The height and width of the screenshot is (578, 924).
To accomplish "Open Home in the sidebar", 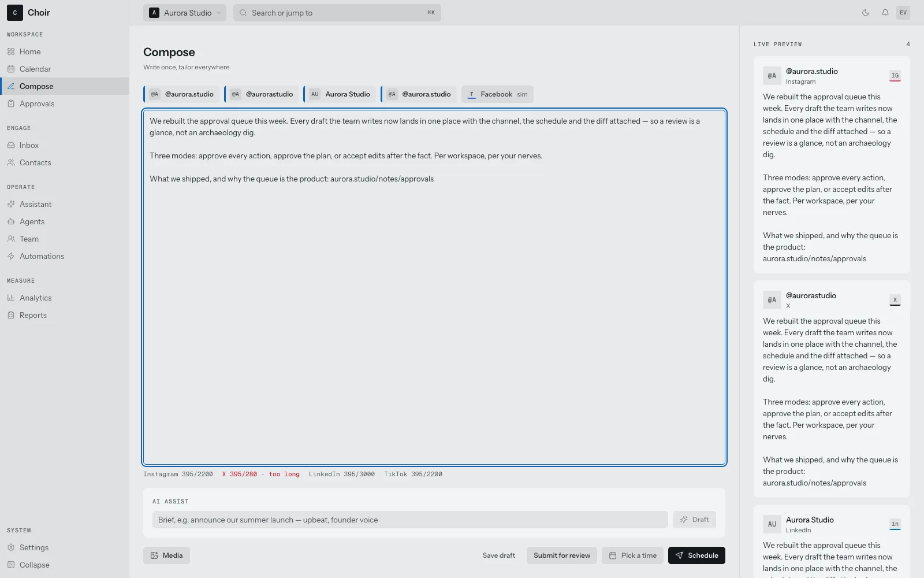I will (x=64, y=51).
